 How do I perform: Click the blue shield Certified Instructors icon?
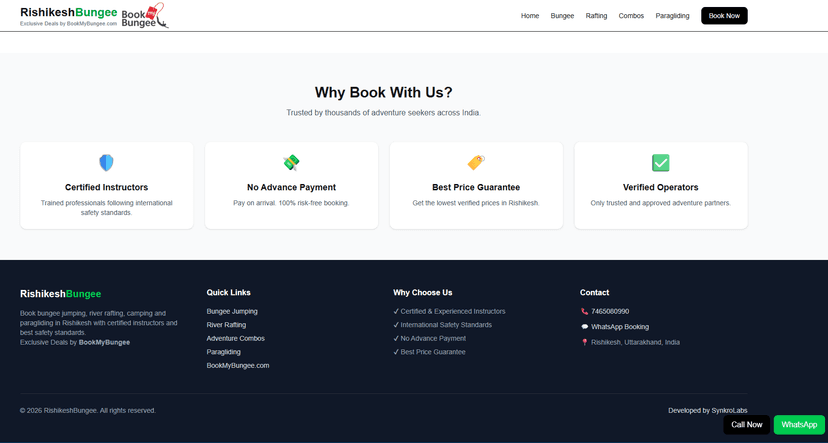point(106,162)
